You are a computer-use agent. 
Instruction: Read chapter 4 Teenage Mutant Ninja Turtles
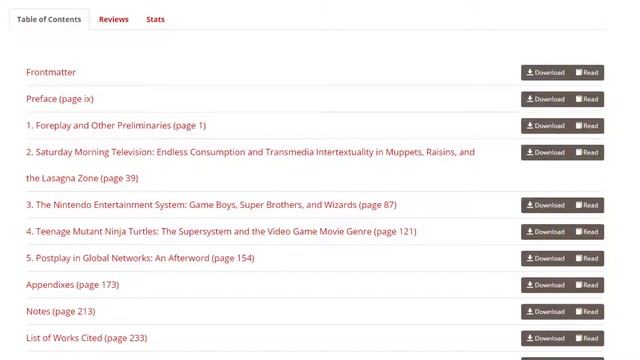pos(587,232)
